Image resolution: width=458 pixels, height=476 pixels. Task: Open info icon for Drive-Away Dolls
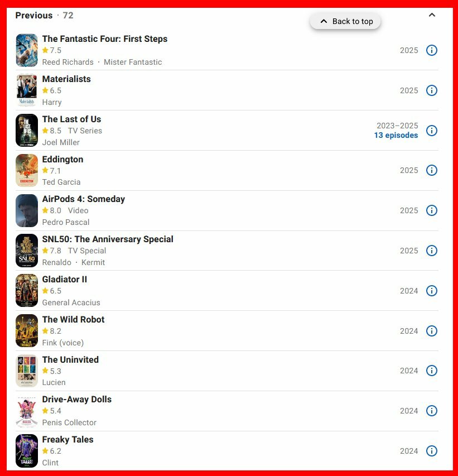431,411
